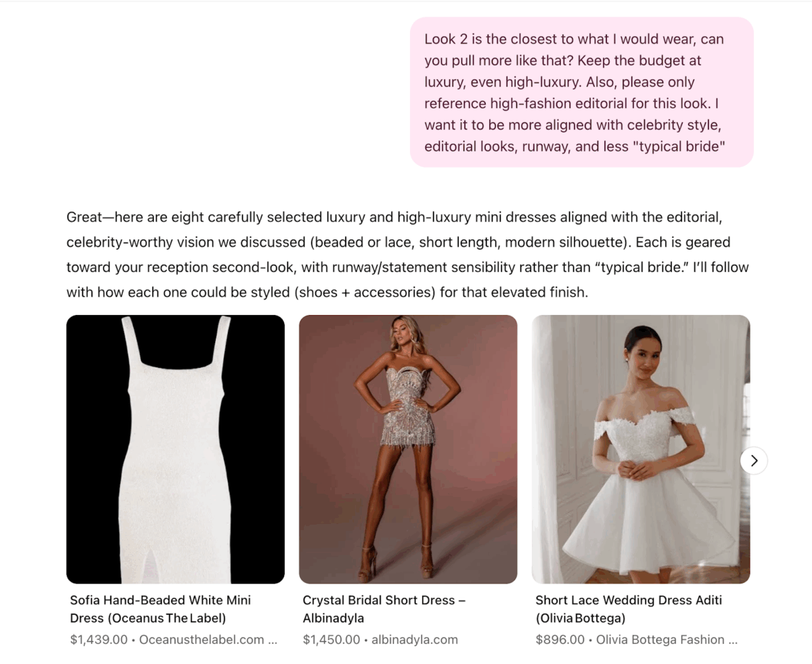Screen dimensions: 812x664
Task: Select the $896.00 price label
Action: coord(560,640)
